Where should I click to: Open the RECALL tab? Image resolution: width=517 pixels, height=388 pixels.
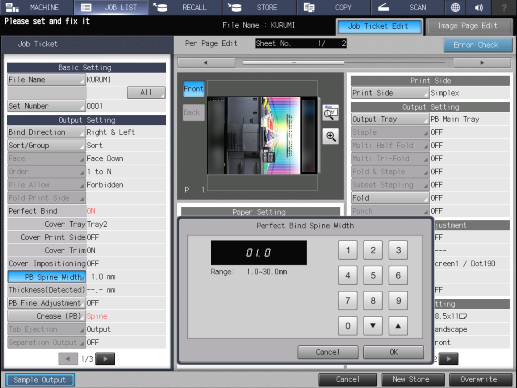click(x=185, y=7)
